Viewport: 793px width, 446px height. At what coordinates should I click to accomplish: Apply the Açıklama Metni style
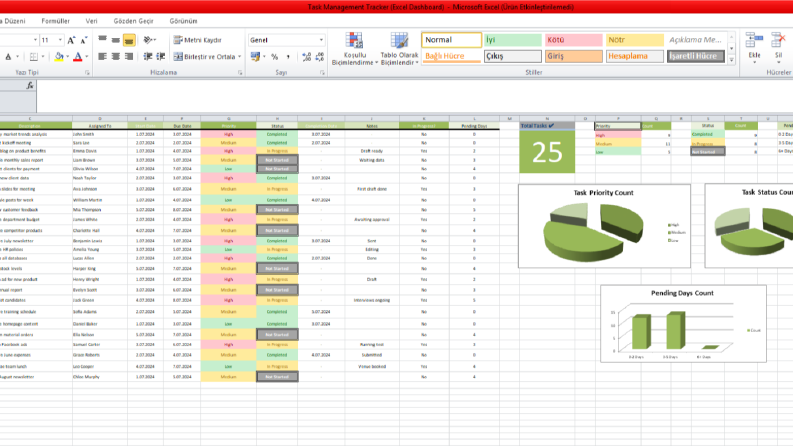pyautogui.click(x=695, y=40)
